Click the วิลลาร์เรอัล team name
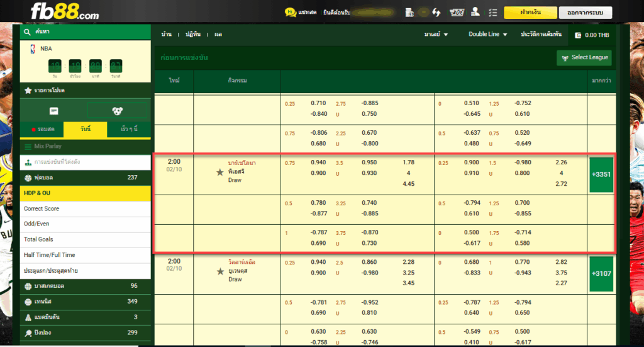 [242, 263]
